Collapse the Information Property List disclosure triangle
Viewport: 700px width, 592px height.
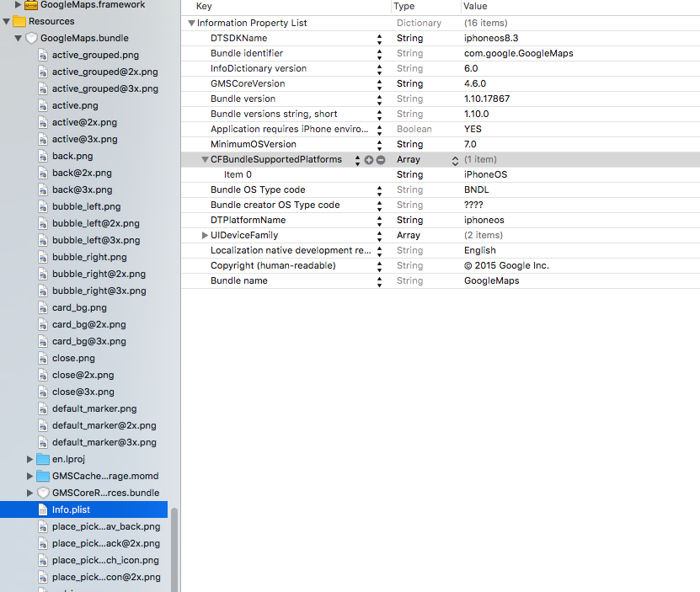(192, 24)
